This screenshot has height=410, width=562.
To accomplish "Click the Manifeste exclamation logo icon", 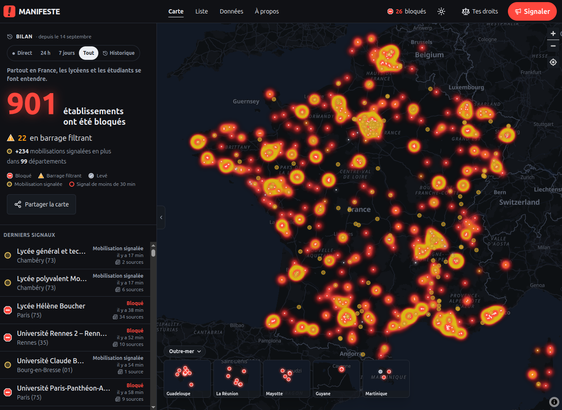I will [9, 11].
